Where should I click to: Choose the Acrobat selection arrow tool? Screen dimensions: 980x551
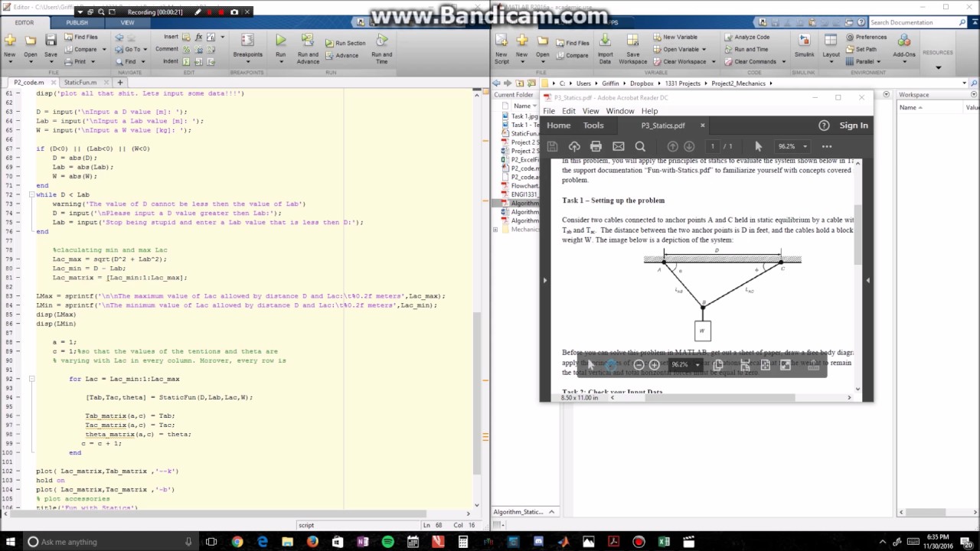(x=759, y=146)
